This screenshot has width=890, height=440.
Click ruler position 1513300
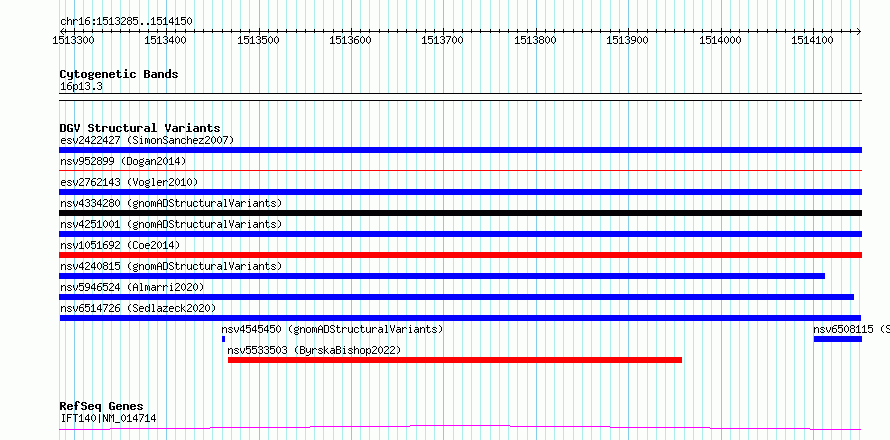point(73,40)
